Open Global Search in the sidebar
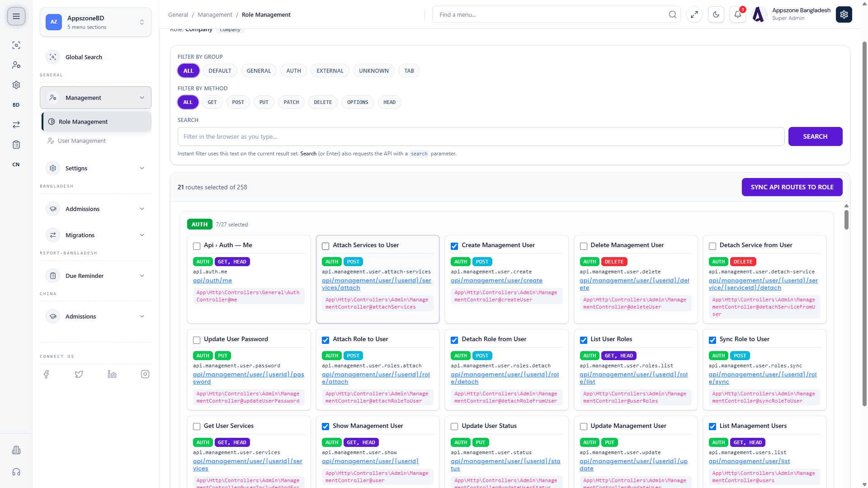Image resolution: width=868 pixels, height=488 pixels. pyautogui.click(x=95, y=57)
